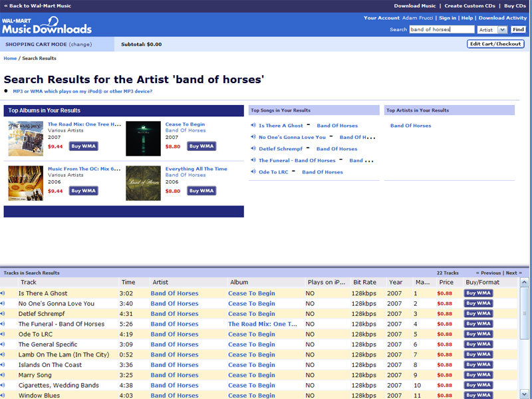This screenshot has width=532, height=399.
Task: Buy WMA for The Funeral track
Action: [x=478, y=324]
